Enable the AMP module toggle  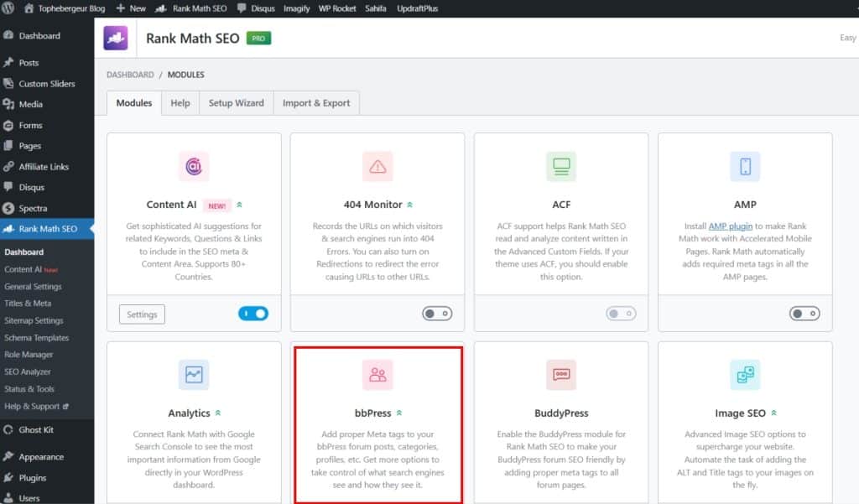[804, 314]
